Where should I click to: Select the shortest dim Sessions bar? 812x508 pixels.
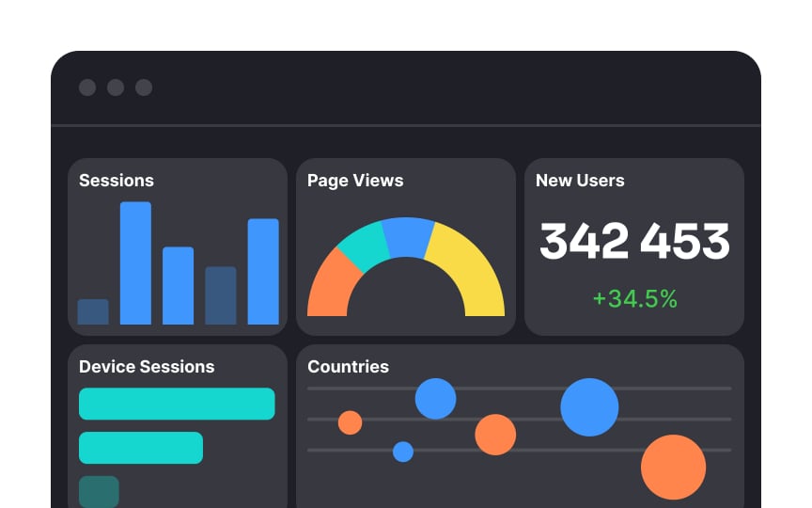coord(93,311)
